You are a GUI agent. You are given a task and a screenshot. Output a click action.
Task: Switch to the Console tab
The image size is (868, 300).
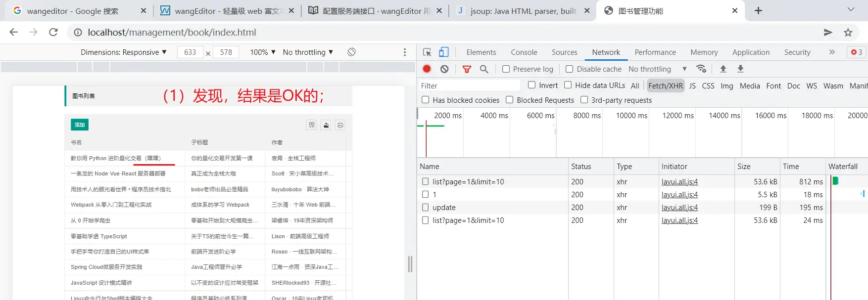click(524, 52)
